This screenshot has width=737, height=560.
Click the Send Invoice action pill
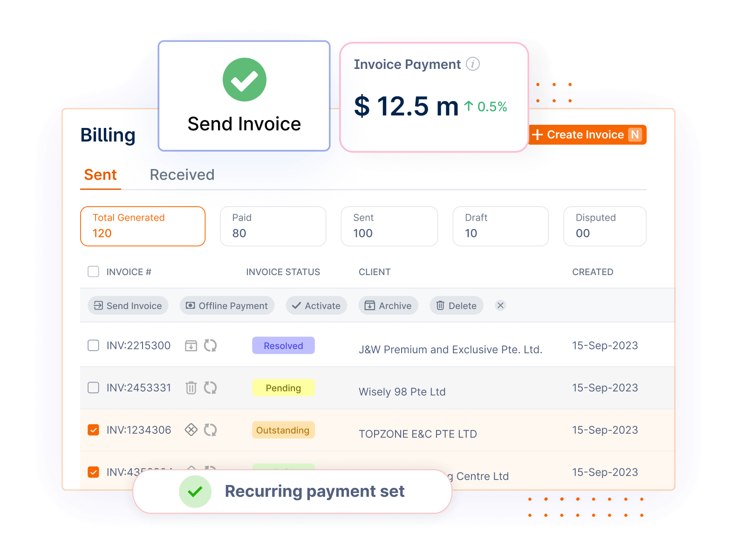(128, 305)
